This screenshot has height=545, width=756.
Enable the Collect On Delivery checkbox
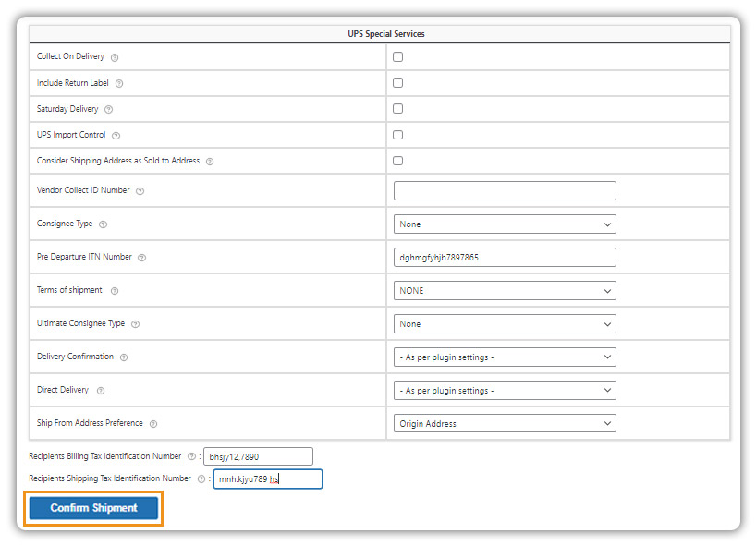pyautogui.click(x=397, y=57)
